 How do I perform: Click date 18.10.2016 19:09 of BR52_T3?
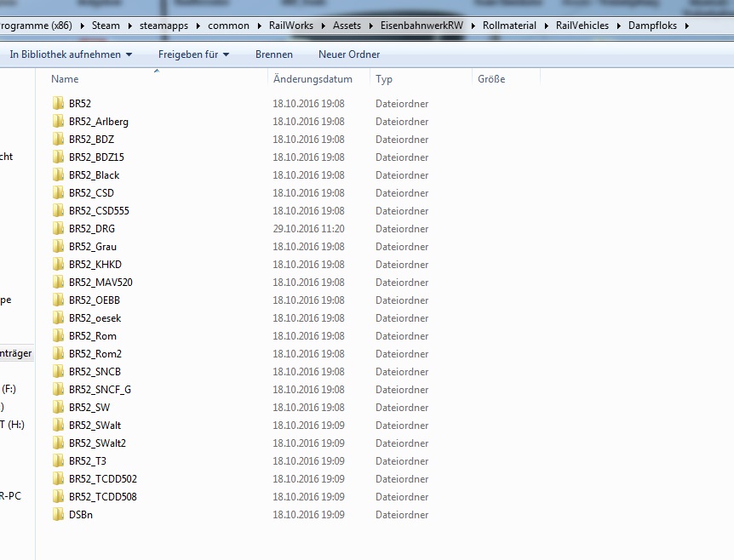click(308, 460)
